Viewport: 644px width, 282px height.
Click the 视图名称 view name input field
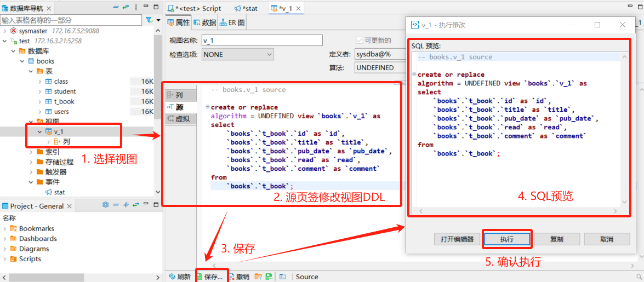tap(261, 41)
